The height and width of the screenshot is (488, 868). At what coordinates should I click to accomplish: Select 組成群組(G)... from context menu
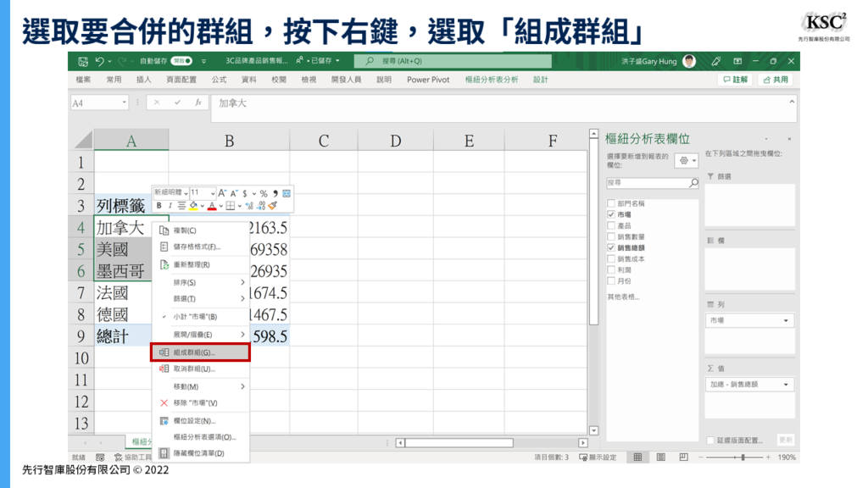(200, 352)
